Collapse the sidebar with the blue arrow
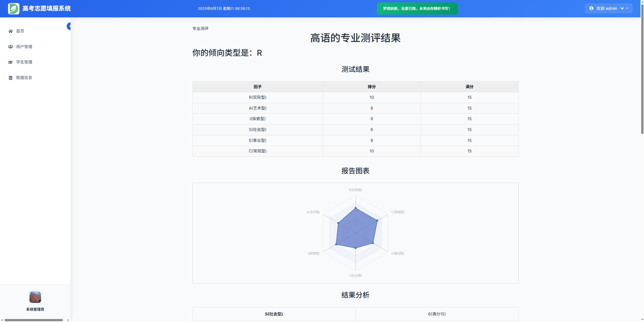The image size is (644, 322). 69,26
